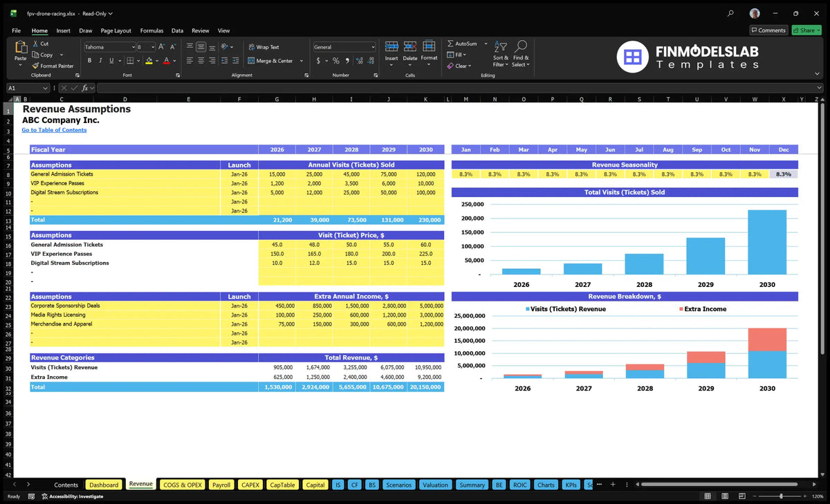
Task: Switch to the Valuation sheet tab
Action: [x=435, y=485]
